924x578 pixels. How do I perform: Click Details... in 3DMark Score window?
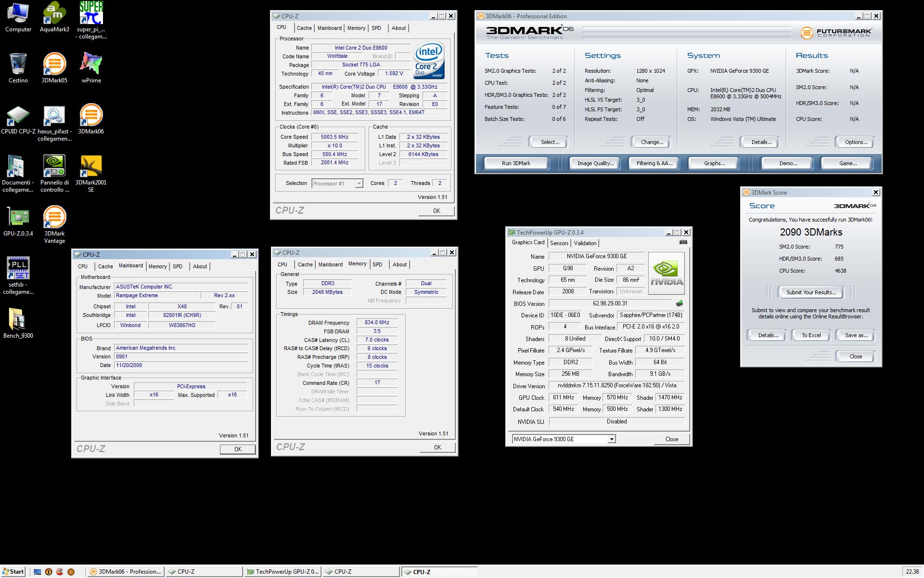(x=768, y=335)
